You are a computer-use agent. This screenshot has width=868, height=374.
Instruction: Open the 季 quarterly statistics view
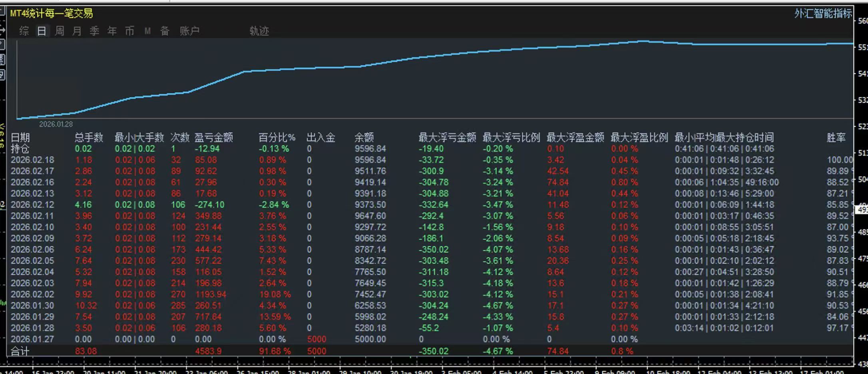tap(94, 31)
